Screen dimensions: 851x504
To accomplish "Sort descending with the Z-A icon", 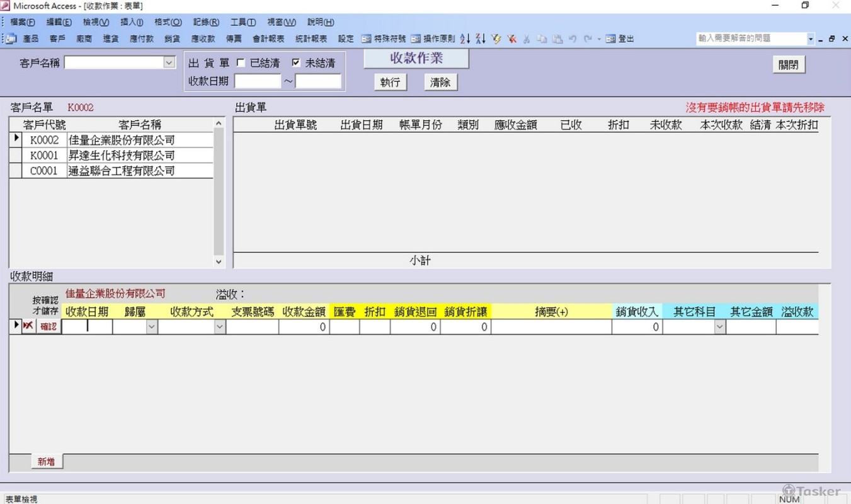I will click(x=481, y=38).
